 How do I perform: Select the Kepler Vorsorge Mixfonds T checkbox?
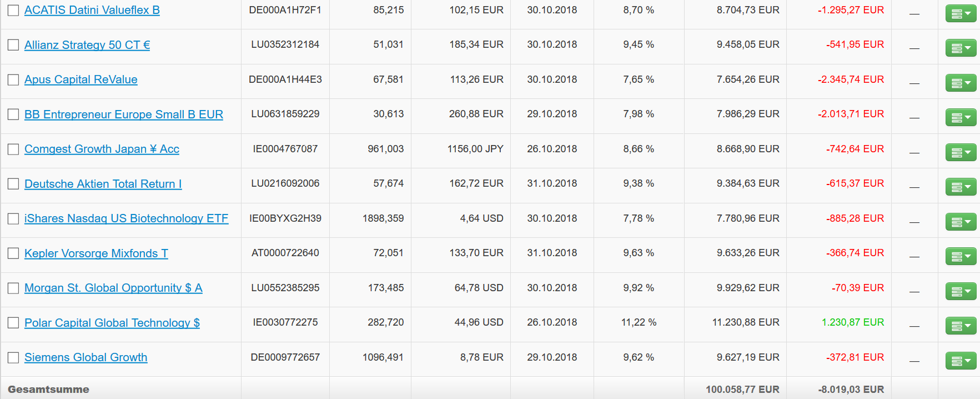13,253
